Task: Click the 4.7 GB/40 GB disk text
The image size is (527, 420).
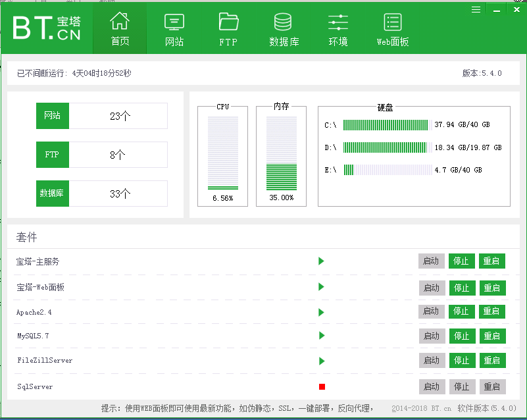Action: tap(459, 170)
